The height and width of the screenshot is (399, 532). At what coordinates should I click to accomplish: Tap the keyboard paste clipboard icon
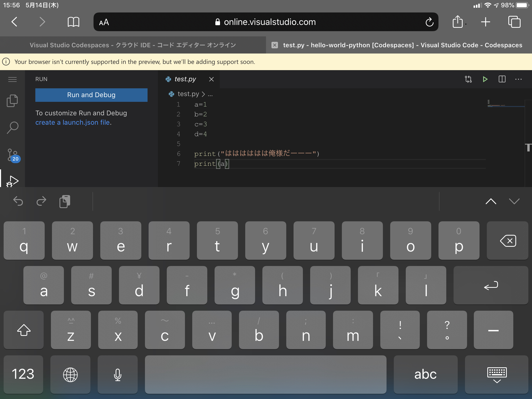(65, 201)
